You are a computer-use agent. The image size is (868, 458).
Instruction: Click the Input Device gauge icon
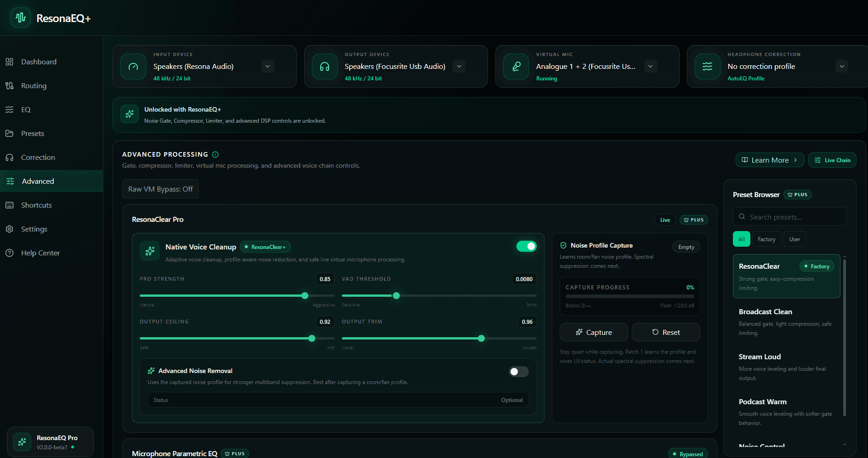coord(133,67)
